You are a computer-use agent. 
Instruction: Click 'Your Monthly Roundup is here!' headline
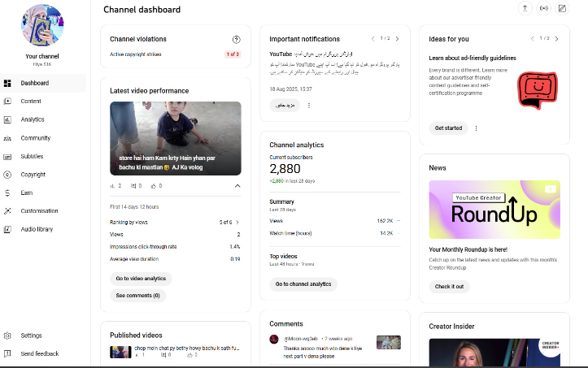[468, 249]
